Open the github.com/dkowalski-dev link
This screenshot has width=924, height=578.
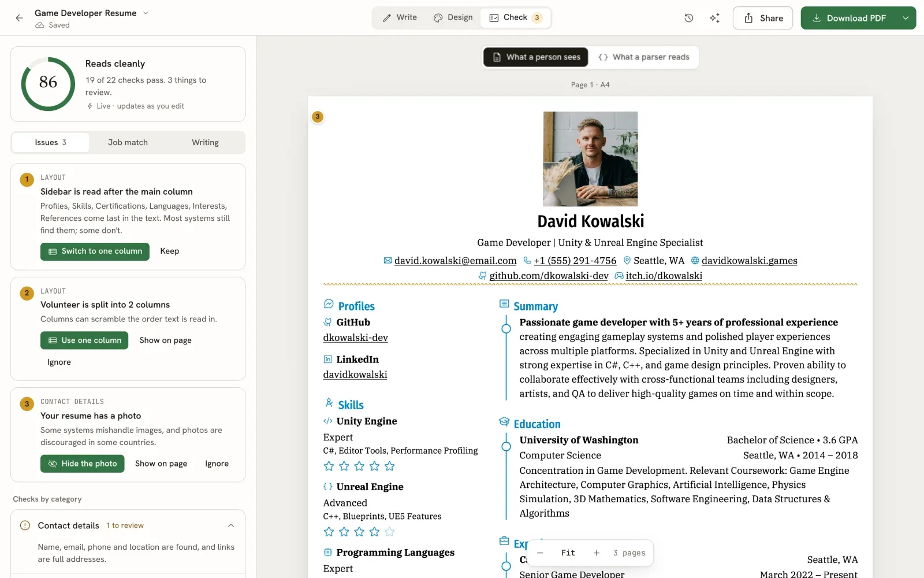pos(549,276)
